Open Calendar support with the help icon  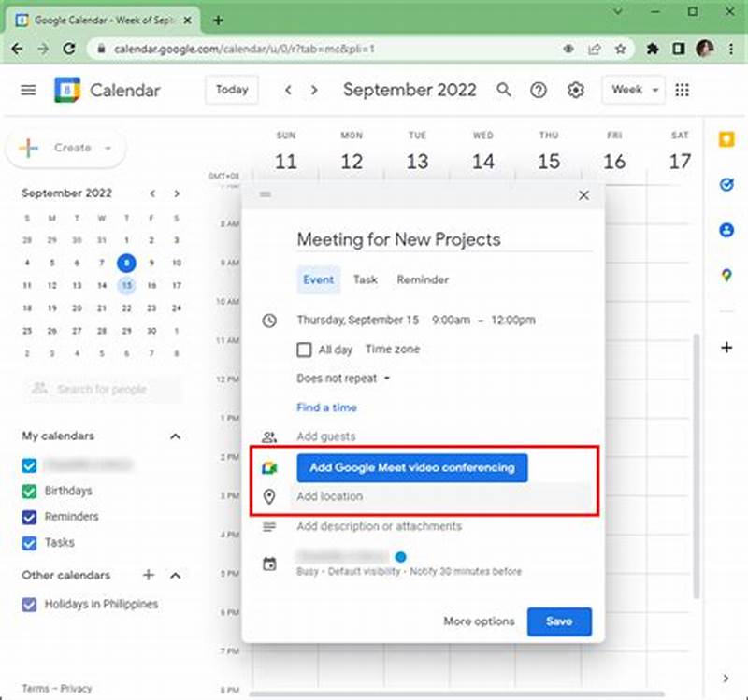538,90
